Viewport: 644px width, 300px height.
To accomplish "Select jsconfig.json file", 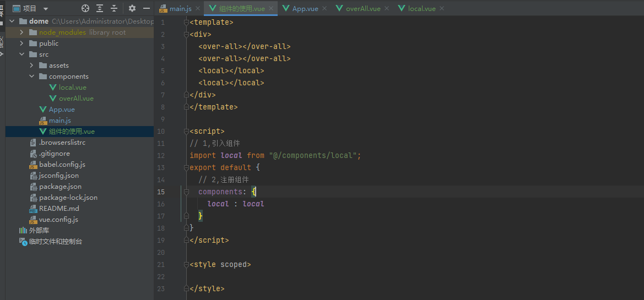I will tap(59, 176).
